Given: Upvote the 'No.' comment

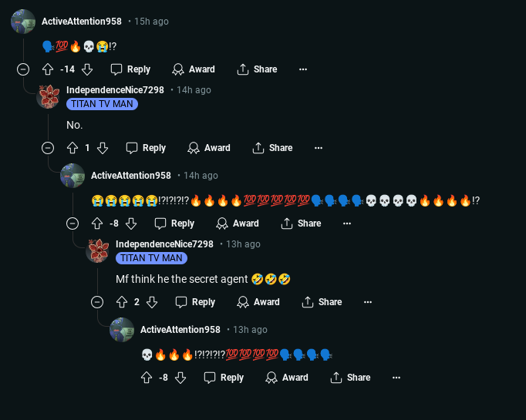Looking at the screenshot, I should (72, 148).
